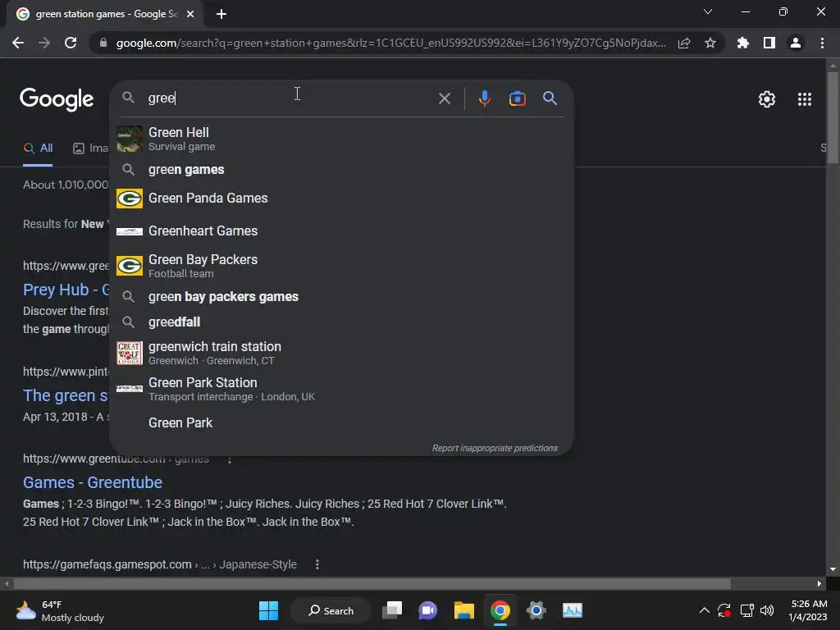This screenshot has width=840, height=630.
Task: Open a new browser tab
Action: click(221, 14)
